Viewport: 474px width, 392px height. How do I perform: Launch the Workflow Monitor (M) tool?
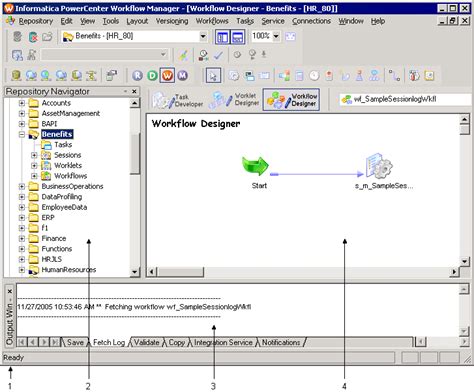[x=182, y=76]
